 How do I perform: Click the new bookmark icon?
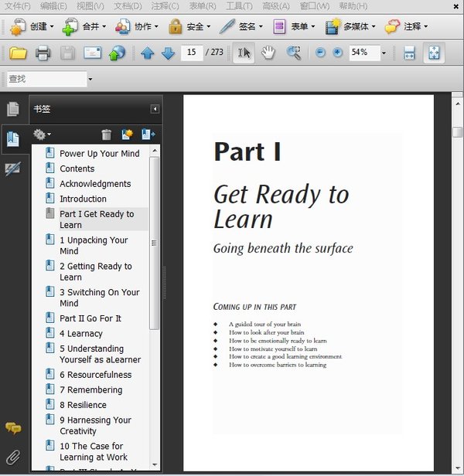pos(127,134)
